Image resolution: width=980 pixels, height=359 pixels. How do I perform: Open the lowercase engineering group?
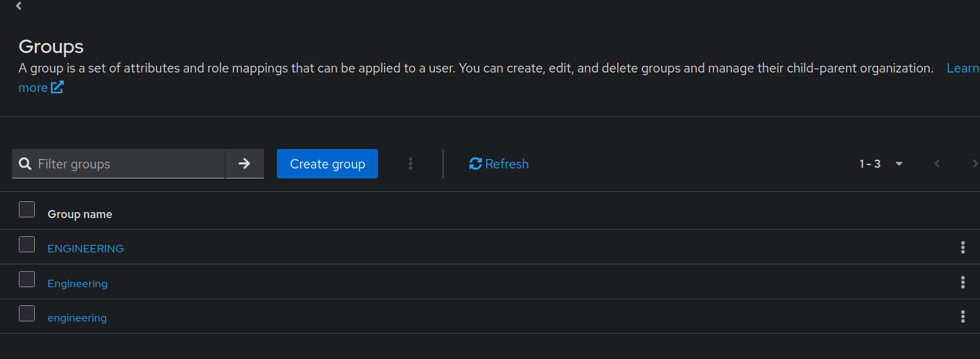point(77,318)
